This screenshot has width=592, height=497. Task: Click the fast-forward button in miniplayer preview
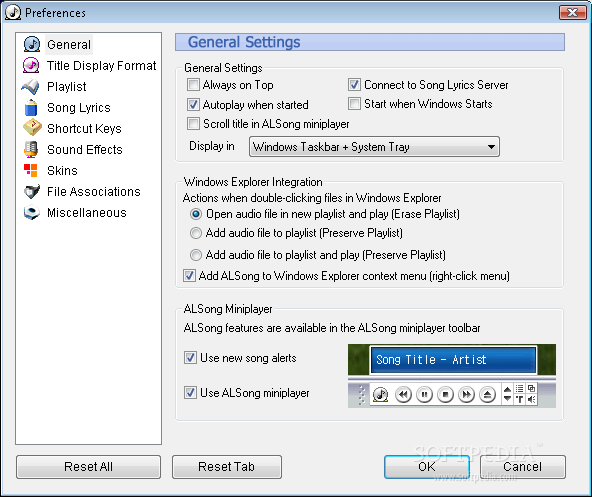point(466,395)
